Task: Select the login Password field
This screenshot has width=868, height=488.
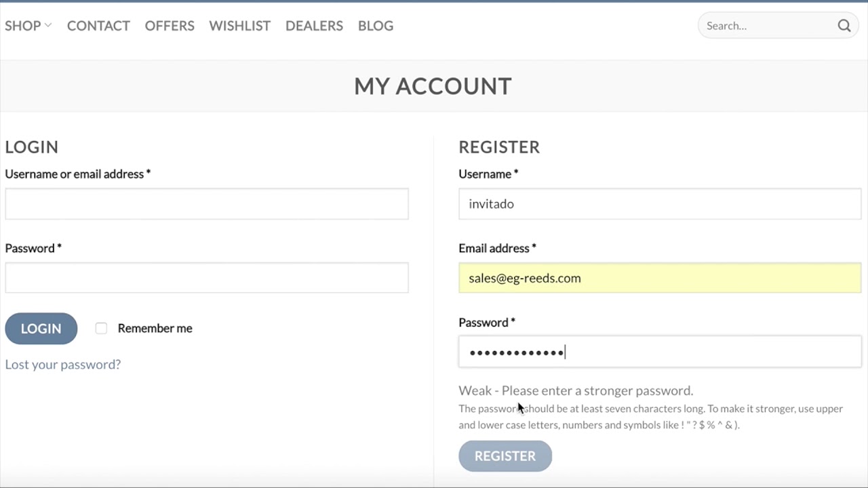Action: (x=207, y=278)
